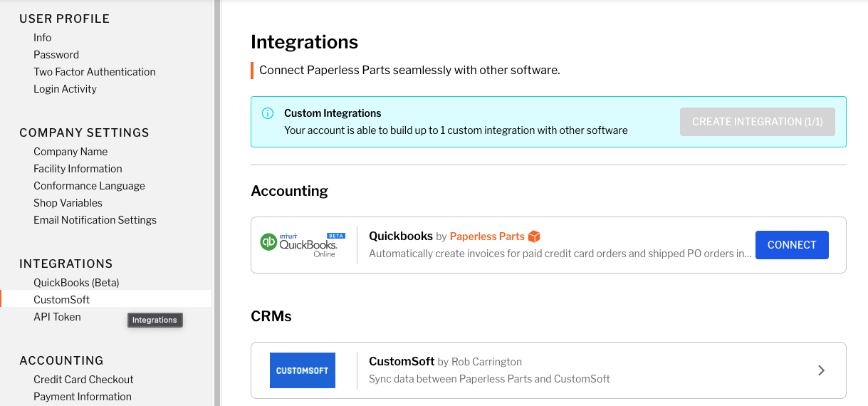
Task: Go to Shop Variables
Action: tap(68, 203)
